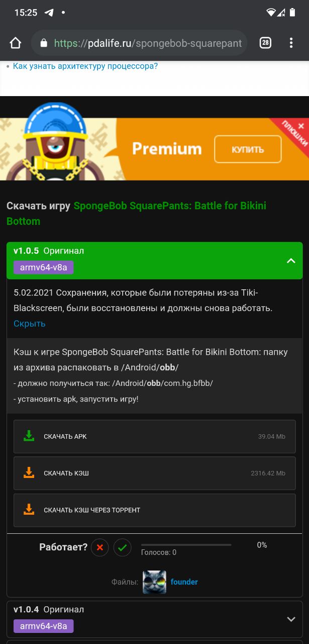Tap the browser home icon
The height and width of the screenshot is (644, 309).
[16, 43]
